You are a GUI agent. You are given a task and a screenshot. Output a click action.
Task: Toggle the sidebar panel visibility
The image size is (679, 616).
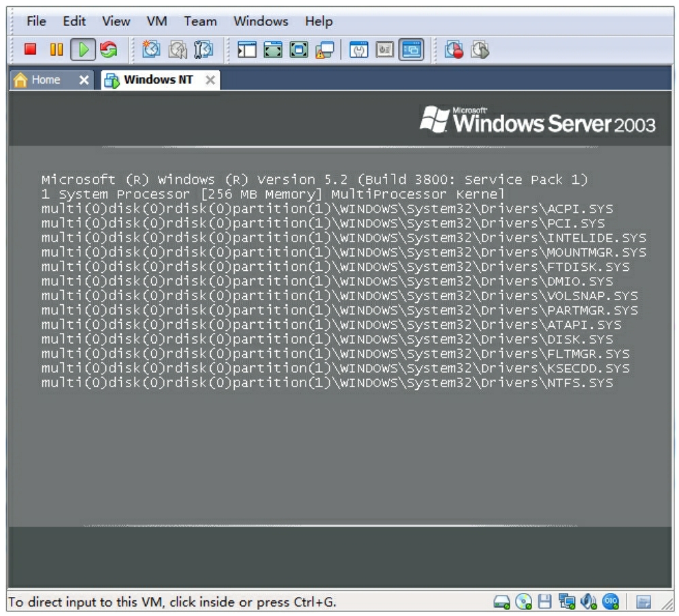pos(246,50)
